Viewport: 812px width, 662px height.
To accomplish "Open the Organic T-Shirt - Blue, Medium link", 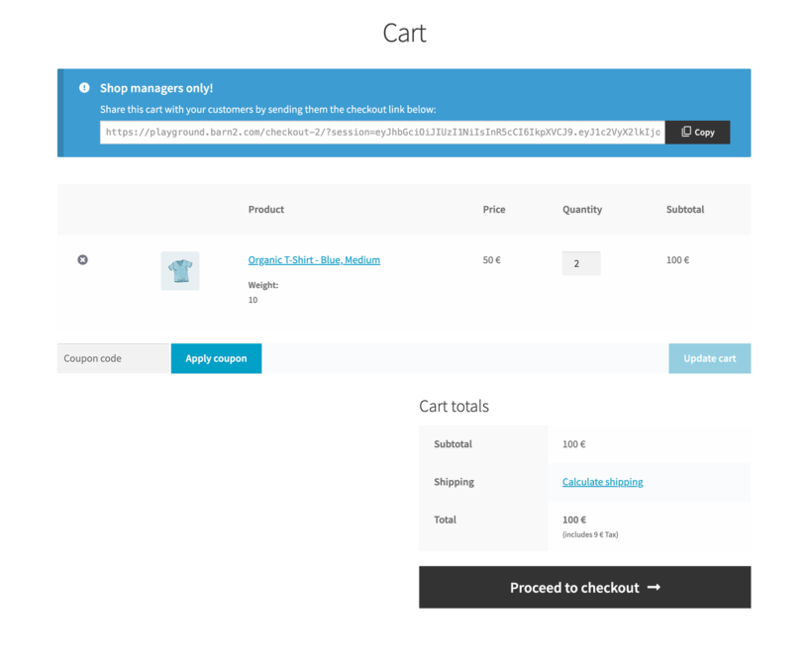I will (x=313, y=259).
